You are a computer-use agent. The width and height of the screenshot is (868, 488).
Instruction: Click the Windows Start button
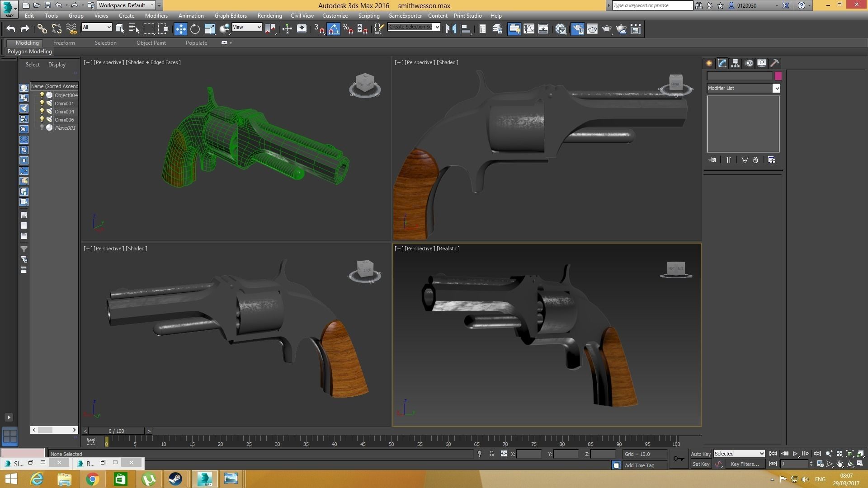coord(11,479)
